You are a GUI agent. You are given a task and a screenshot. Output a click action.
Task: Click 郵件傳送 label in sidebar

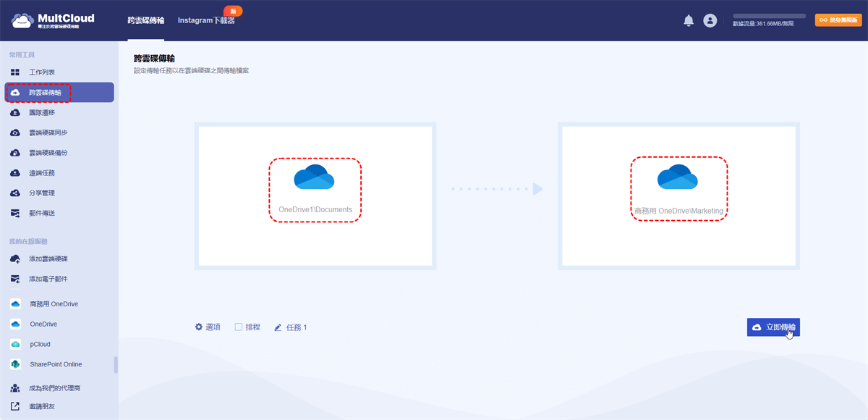pos(42,213)
